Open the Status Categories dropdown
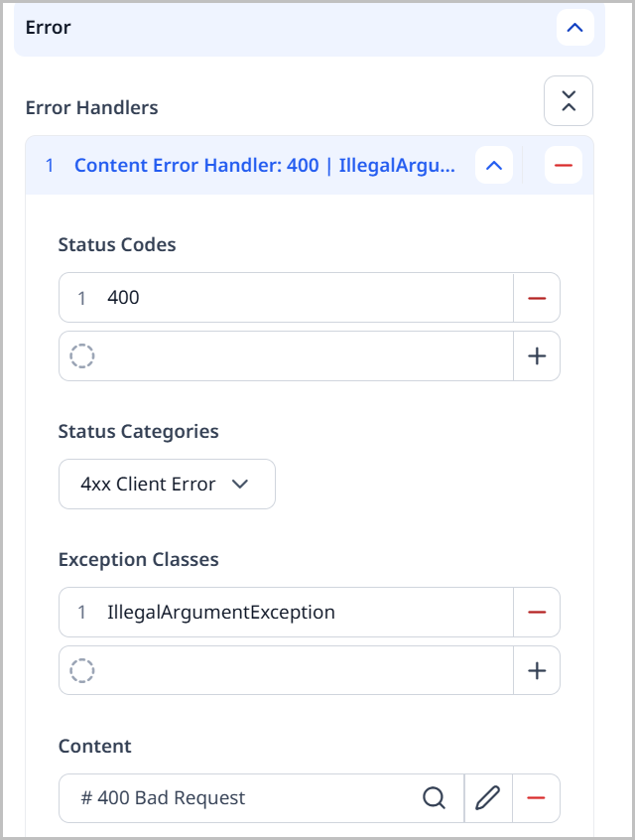 241,484
